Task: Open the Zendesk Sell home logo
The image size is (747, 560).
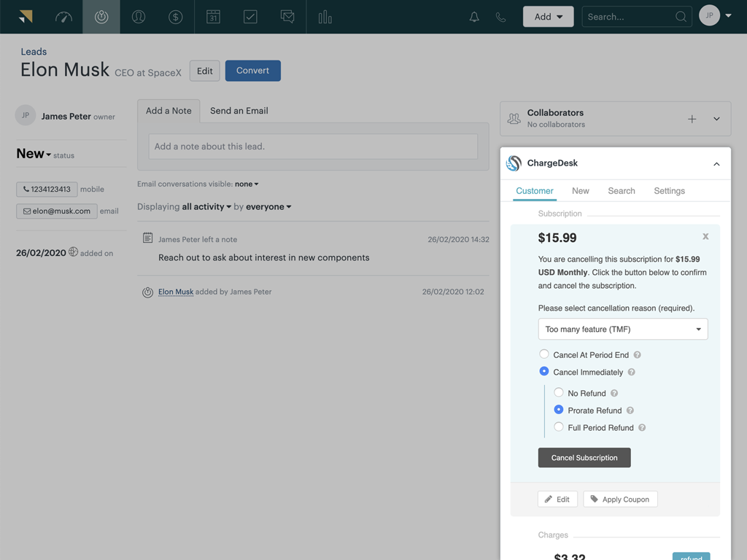Action: (x=26, y=17)
